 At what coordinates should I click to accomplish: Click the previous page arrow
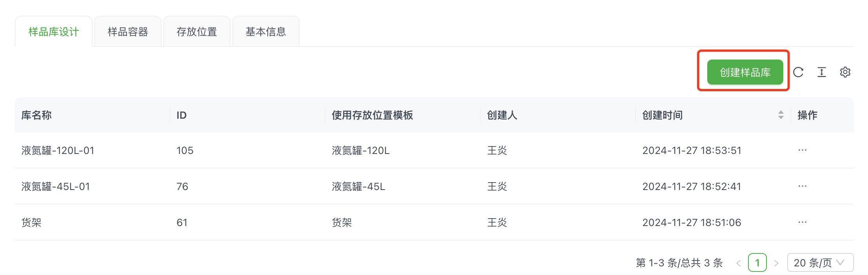tap(739, 263)
